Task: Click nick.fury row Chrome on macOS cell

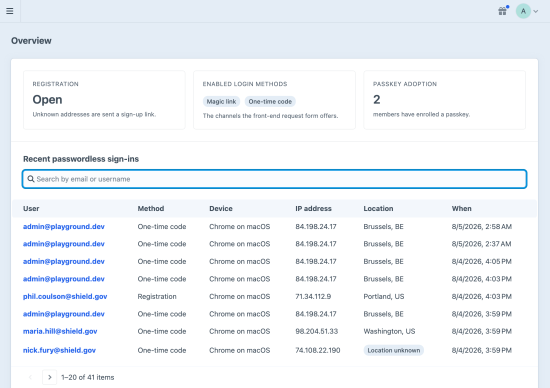Action: pos(240,350)
